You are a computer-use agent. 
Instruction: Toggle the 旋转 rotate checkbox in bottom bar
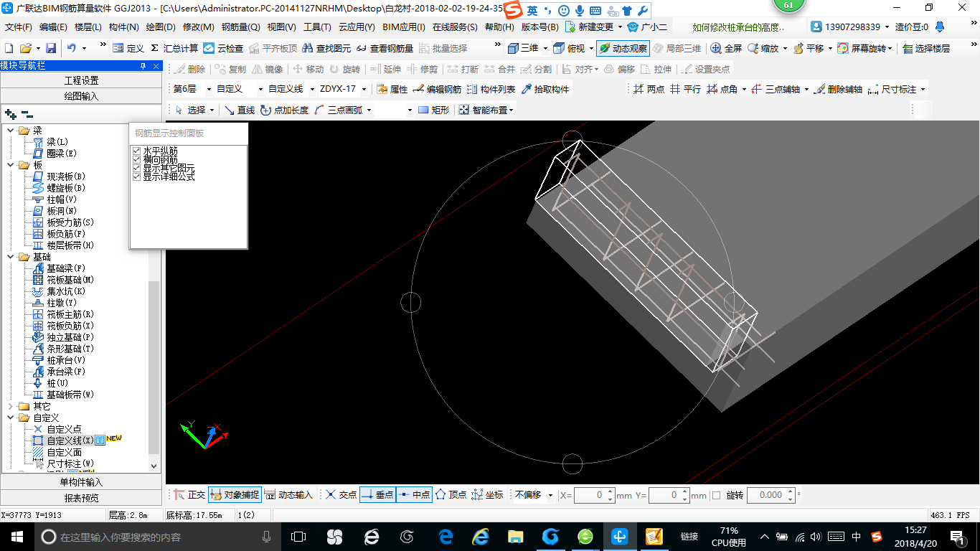(x=716, y=495)
